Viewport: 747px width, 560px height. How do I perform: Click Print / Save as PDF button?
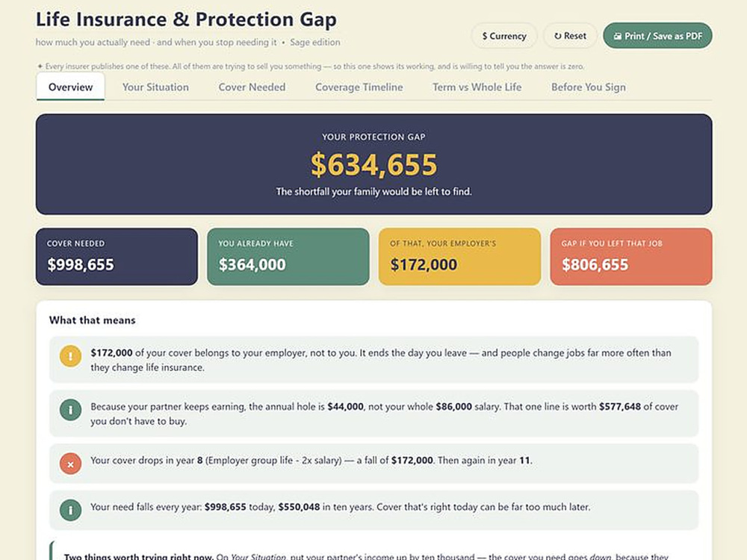(657, 36)
